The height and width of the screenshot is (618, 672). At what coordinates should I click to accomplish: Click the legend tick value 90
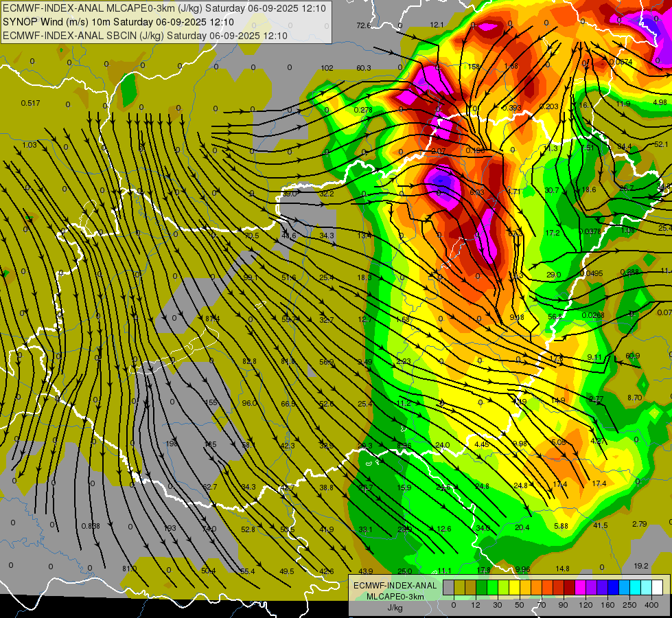click(x=563, y=605)
